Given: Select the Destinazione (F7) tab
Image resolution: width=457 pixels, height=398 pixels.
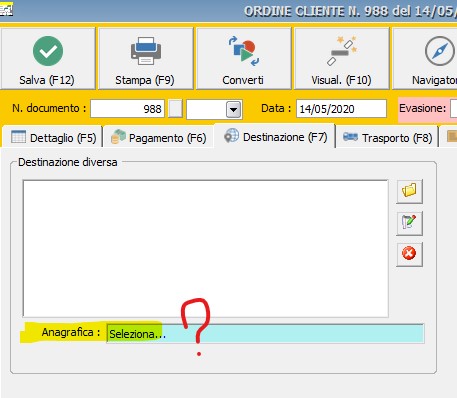Looking at the screenshot, I should pos(275,137).
